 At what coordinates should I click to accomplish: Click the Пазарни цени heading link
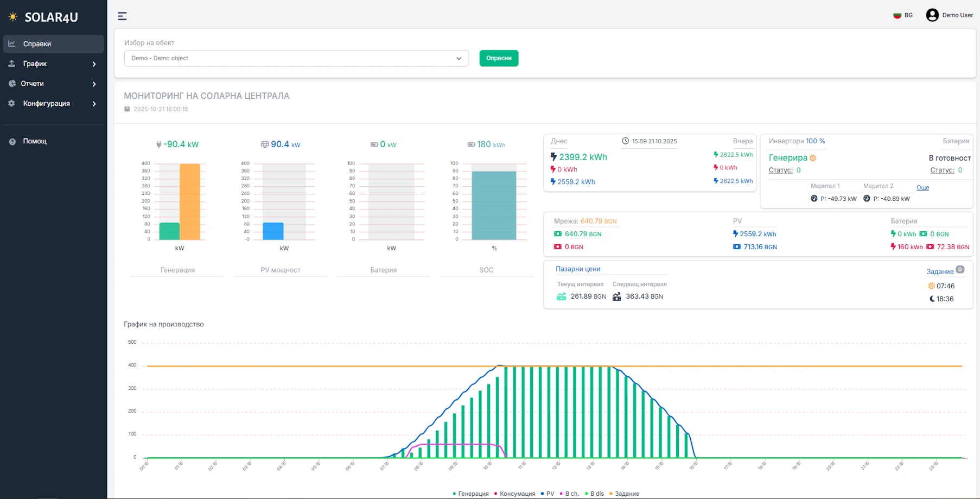click(x=577, y=269)
